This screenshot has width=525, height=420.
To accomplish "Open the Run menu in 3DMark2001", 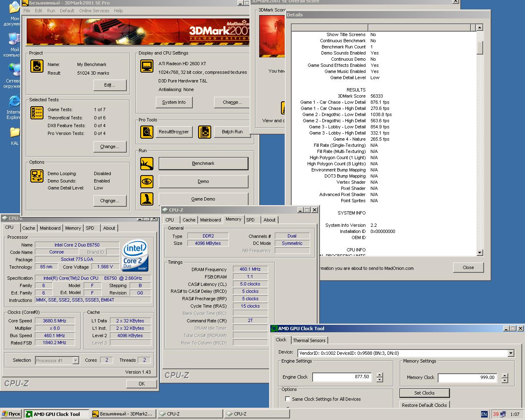I will coord(51,11).
